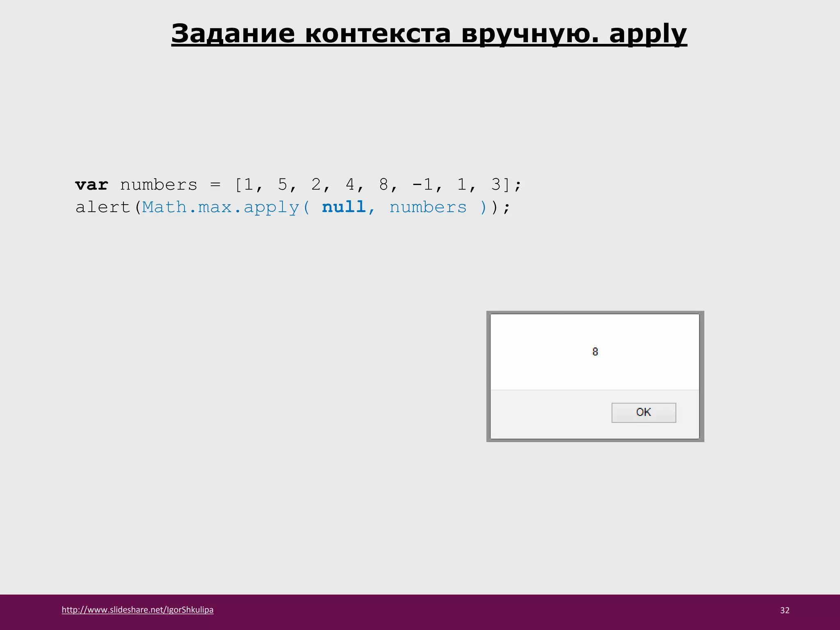The image size is (840, 630).
Task: Click the bold "null" keyword in the code
Action: click(344, 207)
